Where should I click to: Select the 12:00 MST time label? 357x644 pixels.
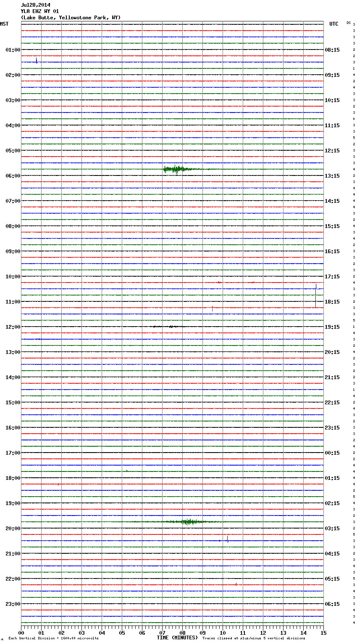[x=13, y=327]
